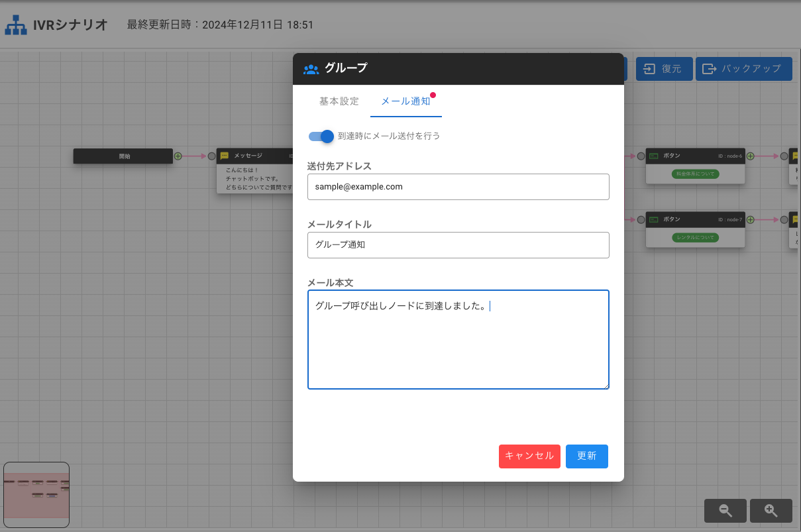Disable the 到達時にメール送付を行う toggle
The width and height of the screenshot is (801, 532).
(321, 136)
